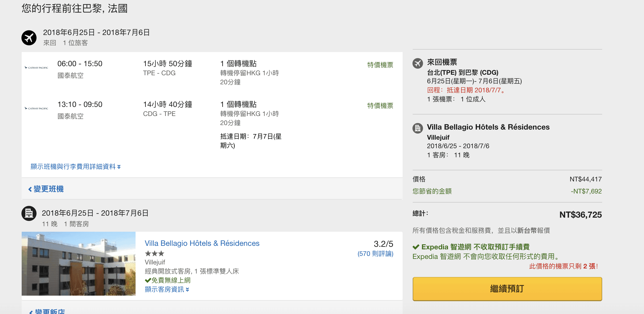Click the green checkmark beside Expedia 不收取預訂手續費
The width and height of the screenshot is (644, 314).
tap(416, 247)
